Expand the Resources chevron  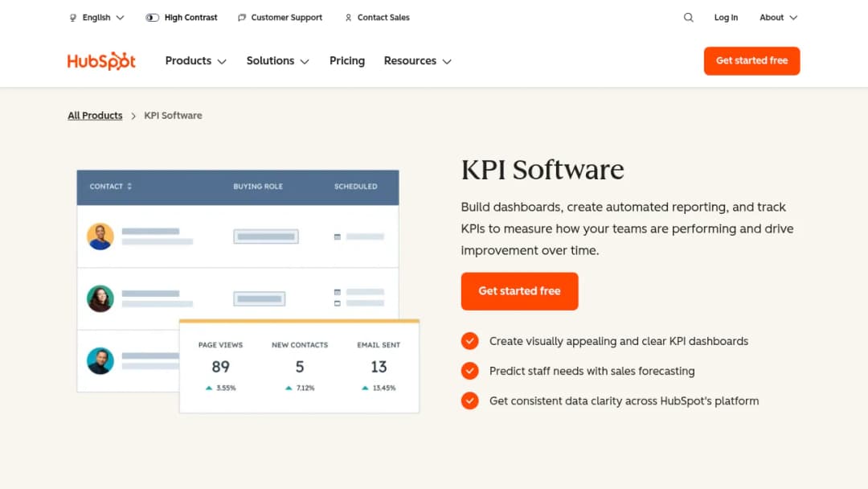pos(447,61)
